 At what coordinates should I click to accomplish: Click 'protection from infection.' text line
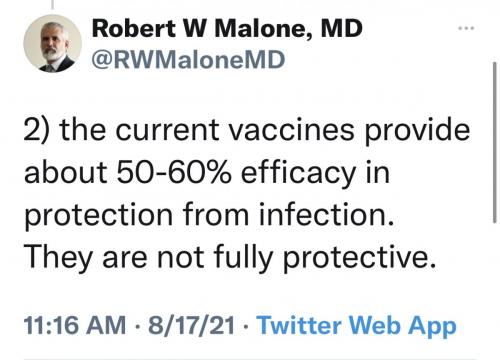click(209, 216)
